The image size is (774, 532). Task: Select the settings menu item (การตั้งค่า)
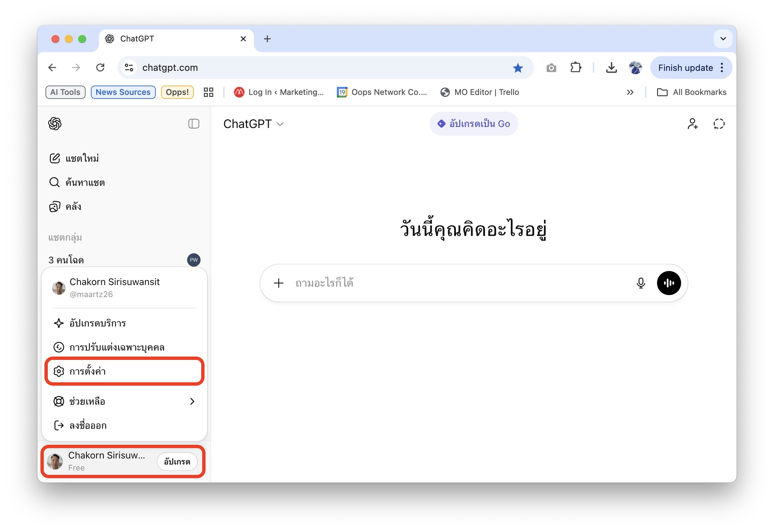124,371
